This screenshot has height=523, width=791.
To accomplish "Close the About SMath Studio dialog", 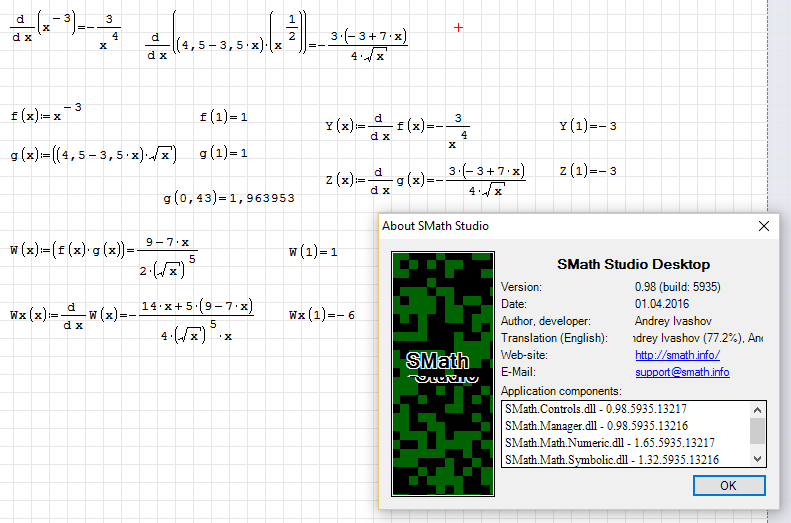I will coord(765,226).
